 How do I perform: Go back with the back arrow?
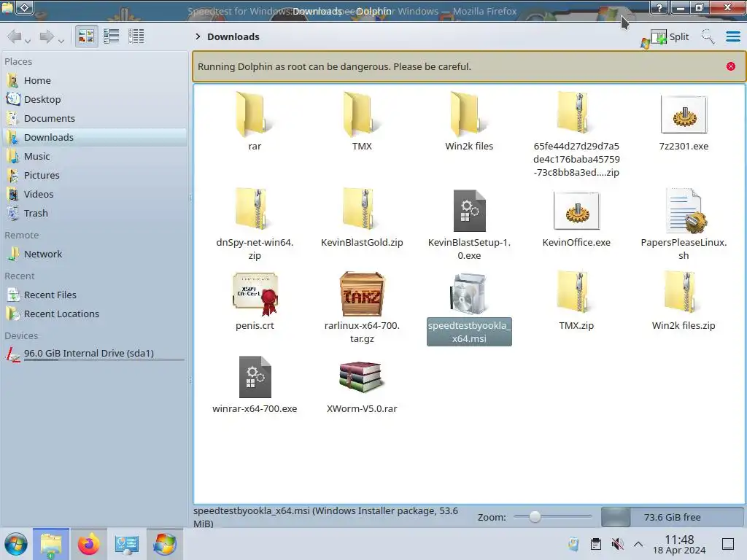click(x=15, y=36)
